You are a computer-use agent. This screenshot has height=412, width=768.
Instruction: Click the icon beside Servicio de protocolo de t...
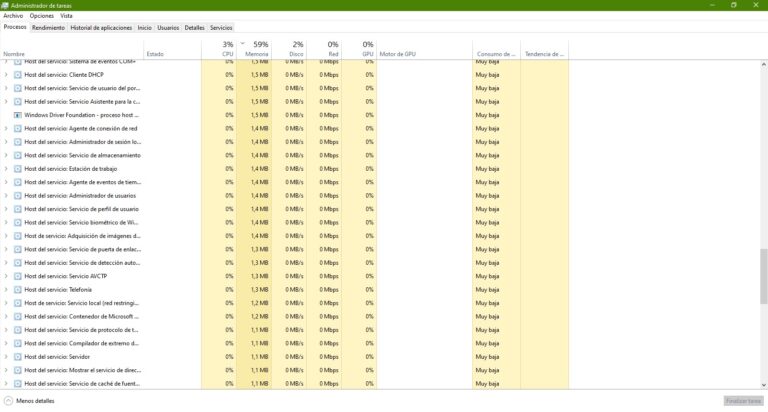pos(18,330)
